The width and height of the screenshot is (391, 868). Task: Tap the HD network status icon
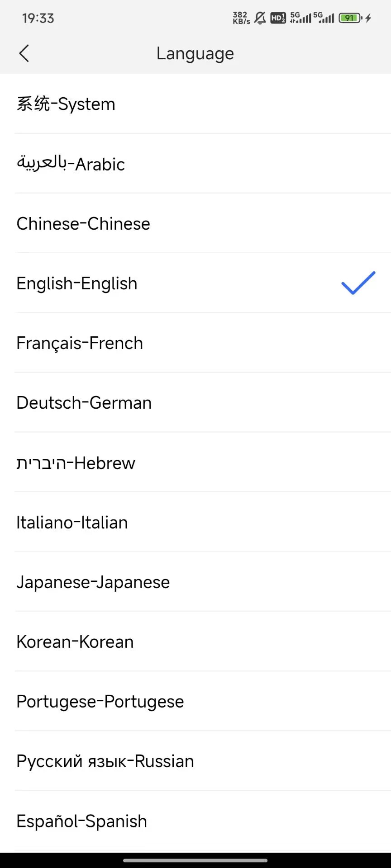point(278,18)
